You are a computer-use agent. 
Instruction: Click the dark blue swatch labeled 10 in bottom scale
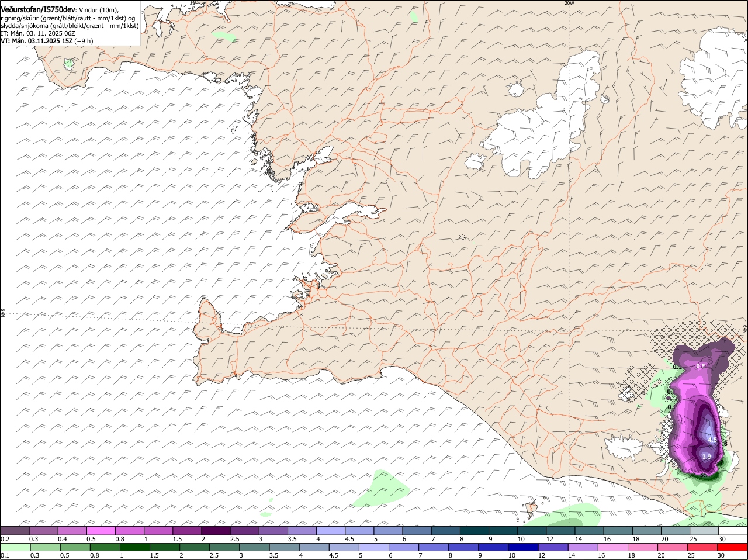(522, 547)
